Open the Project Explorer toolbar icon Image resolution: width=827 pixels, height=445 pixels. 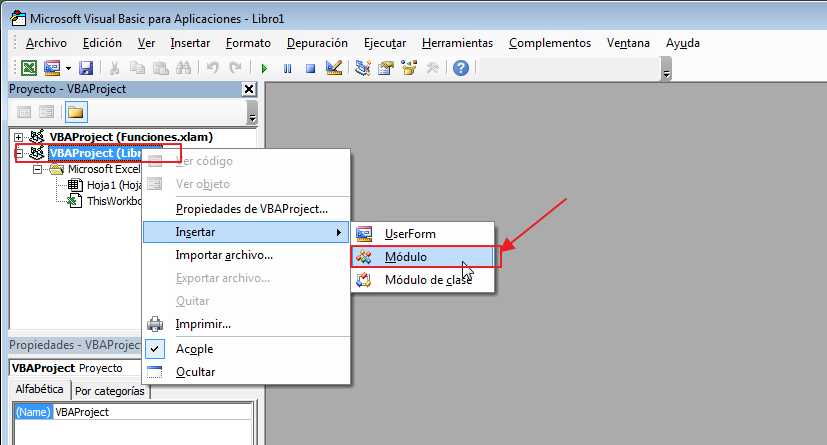click(362, 68)
